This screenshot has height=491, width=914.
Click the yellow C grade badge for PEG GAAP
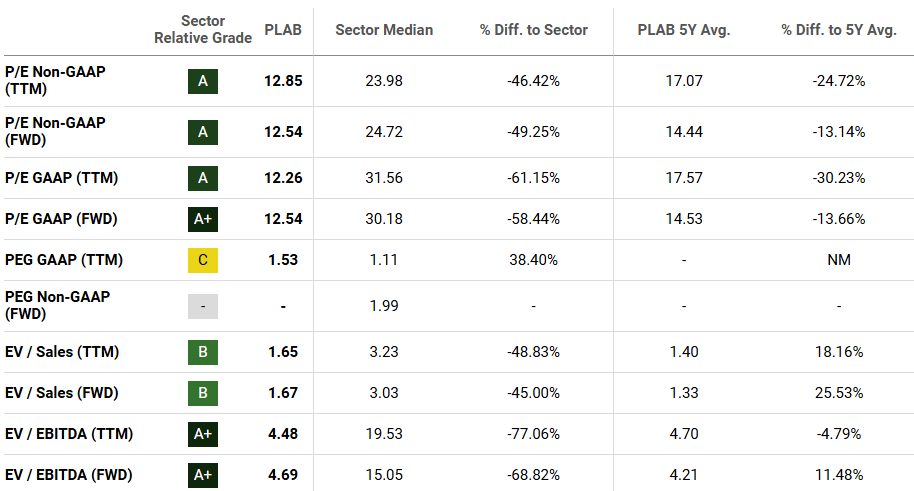pos(202,260)
